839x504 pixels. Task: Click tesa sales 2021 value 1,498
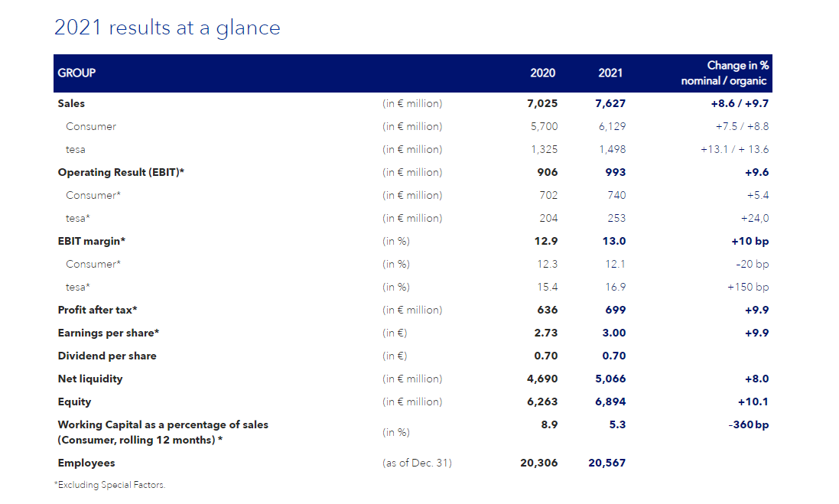pos(612,149)
